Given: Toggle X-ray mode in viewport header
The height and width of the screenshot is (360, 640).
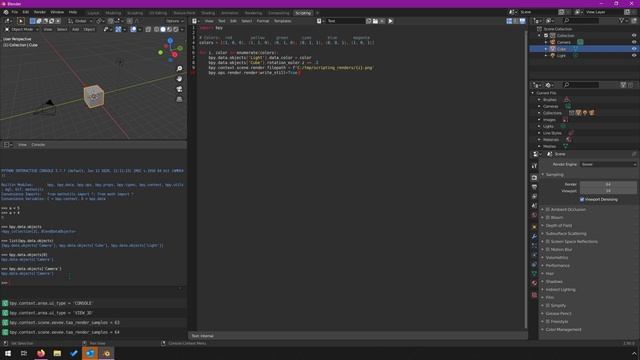Looking at the screenshot, I should 148,29.
